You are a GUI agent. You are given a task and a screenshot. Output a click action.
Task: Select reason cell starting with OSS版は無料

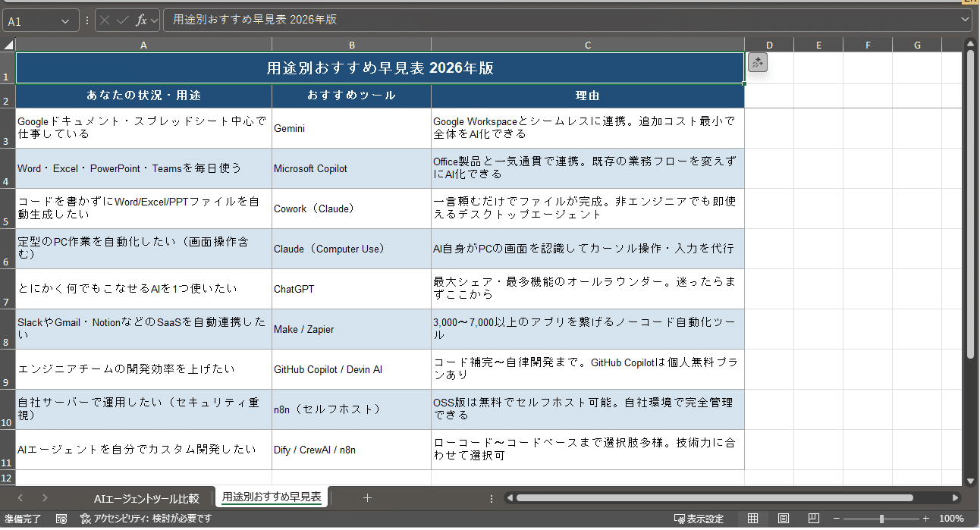[x=588, y=409]
